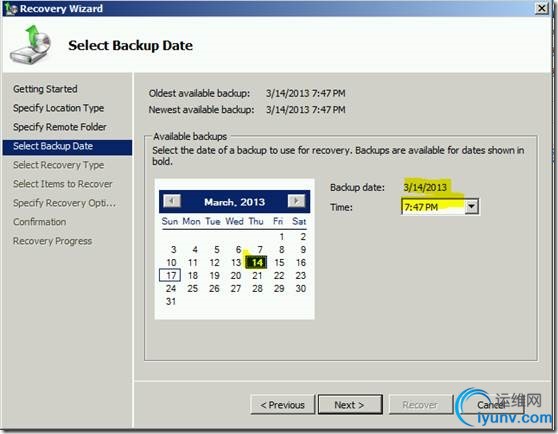Screen dimensions: 558x434
Task: Pick March 22 in the calendar
Action: pos(279,275)
